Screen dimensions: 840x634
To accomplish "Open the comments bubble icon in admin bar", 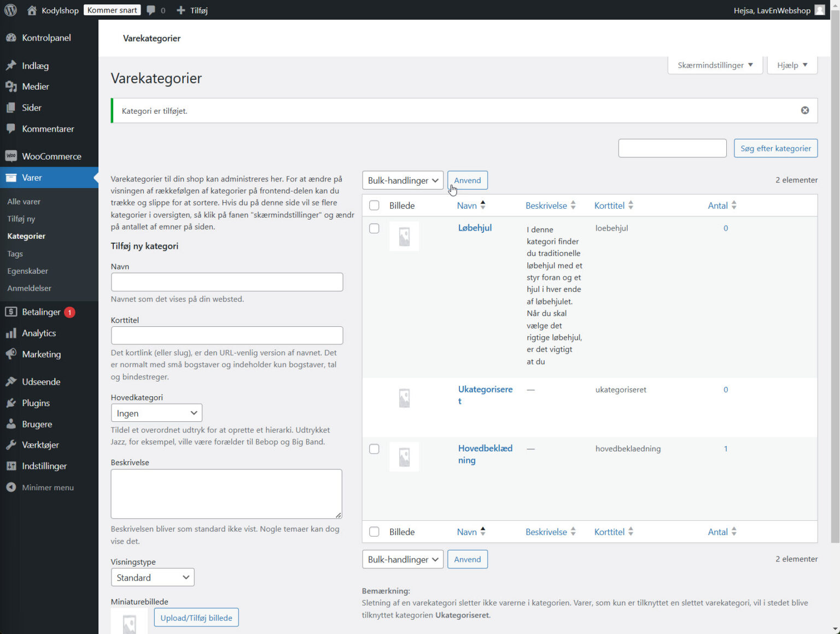I will coord(151,10).
